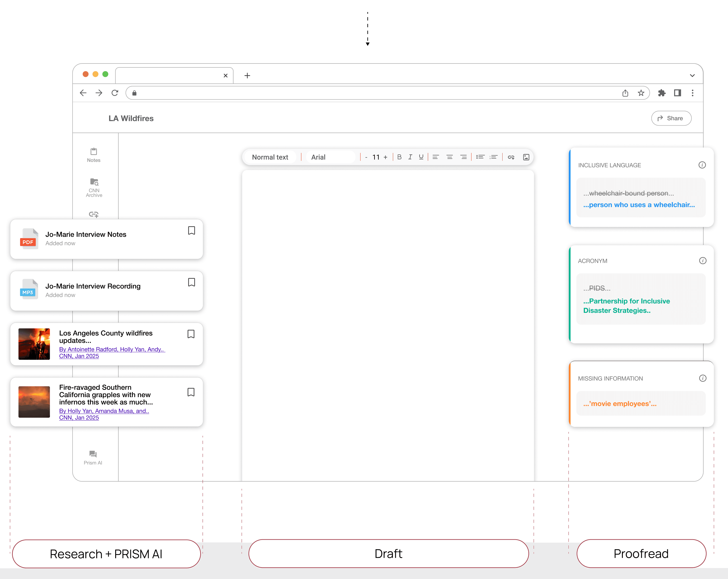The image size is (728, 579).
Task: Increase font size with plus stepper
Action: 385,157
